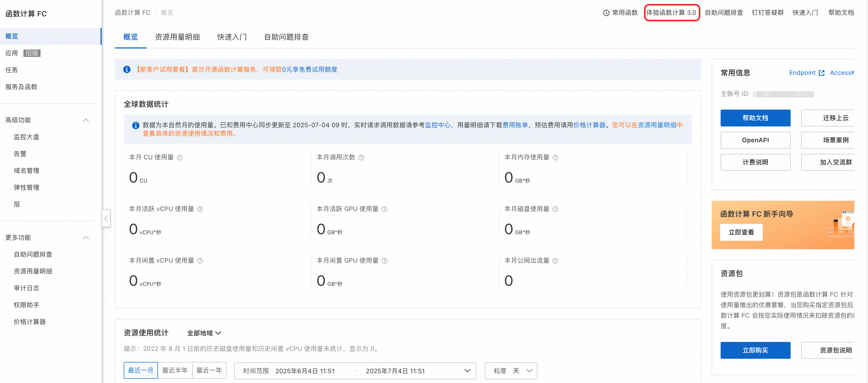Screen dimensions: 868x383
Task: Switch to the 资源用量明细 tab
Action: coord(177,37)
